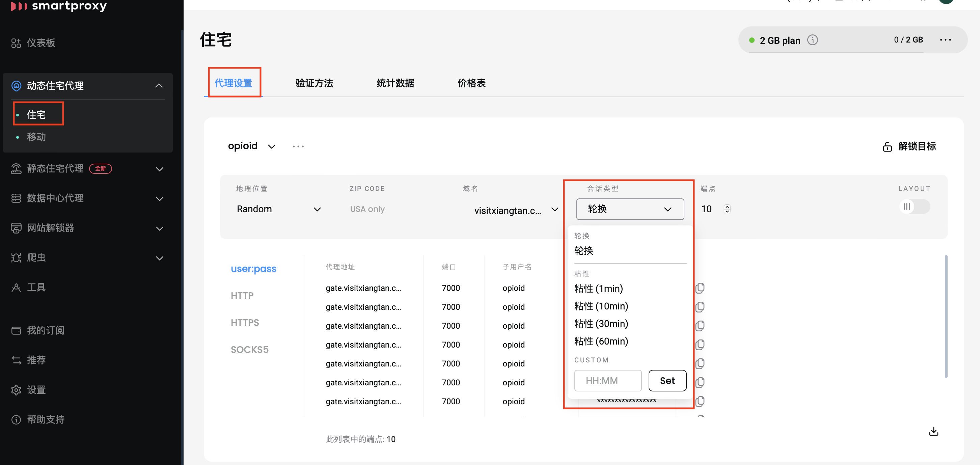This screenshot has height=465, width=980.
Task: Copy the seventh endpoint row
Action: pyautogui.click(x=700, y=401)
